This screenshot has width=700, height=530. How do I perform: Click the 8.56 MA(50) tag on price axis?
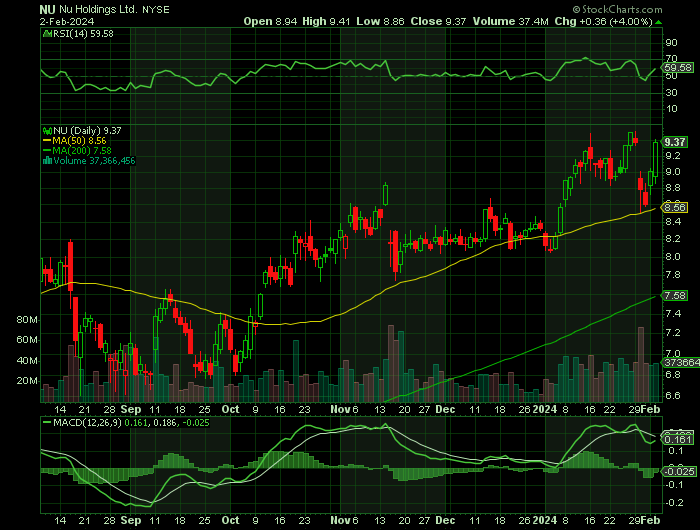coord(675,208)
